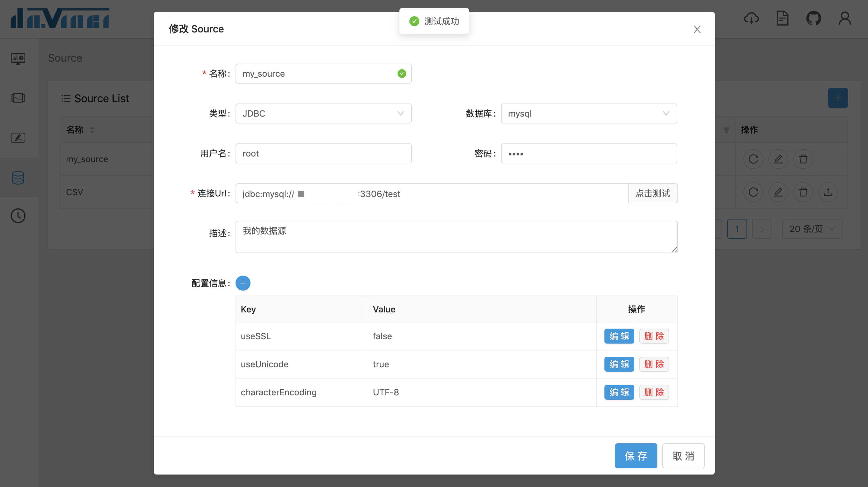Open the schedule clock sidebar icon
Screen dimensions: 868x487
point(18,216)
